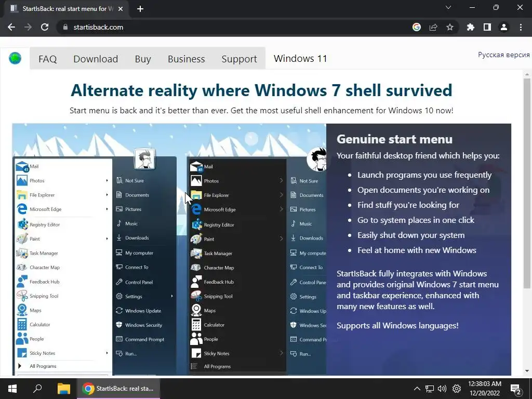Bookmark this page with star icon
This screenshot has height=399, width=532.
click(449, 27)
